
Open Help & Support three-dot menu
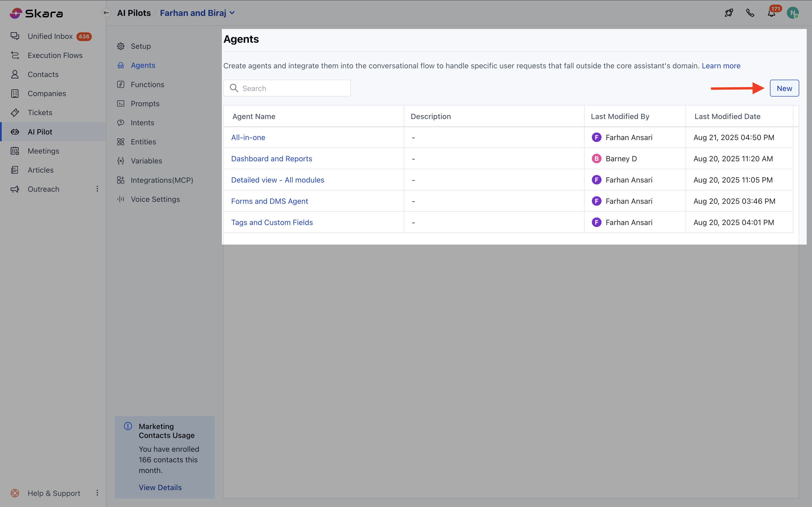97,493
